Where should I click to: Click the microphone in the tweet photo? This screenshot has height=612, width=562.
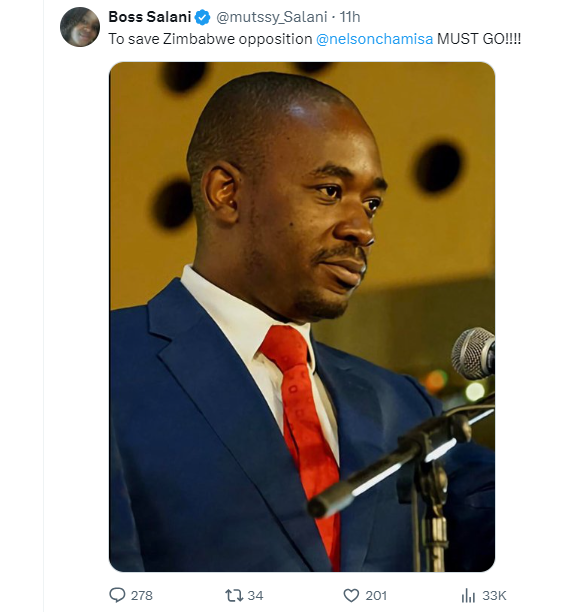pyautogui.click(x=473, y=353)
